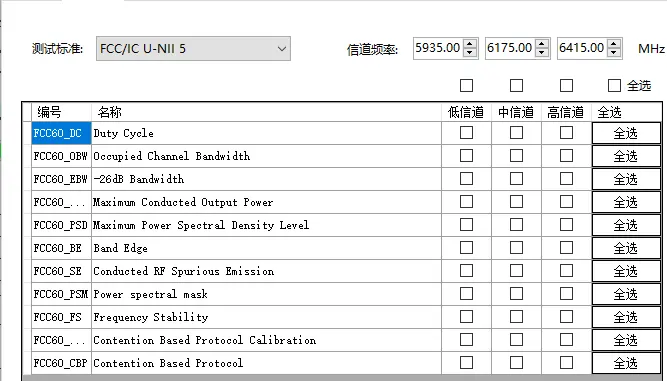The image size is (667, 381).
Task: Enable 低信道 for Occupied Channel Bandwidth
Action: (467, 156)
